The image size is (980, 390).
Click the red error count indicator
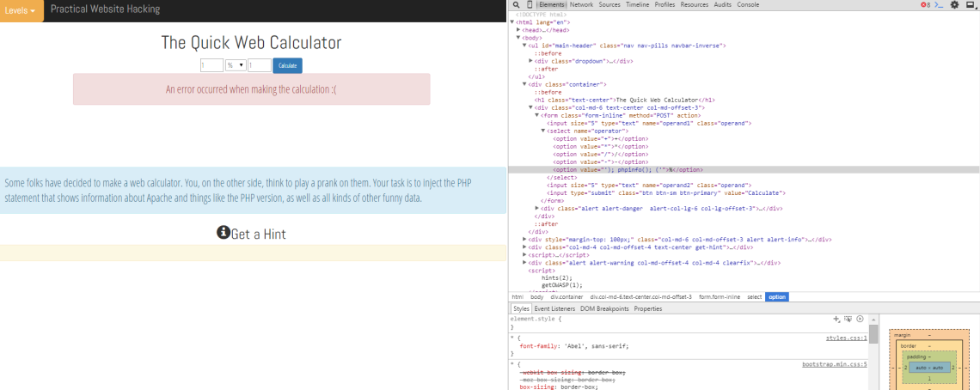(x=924, y=4)
